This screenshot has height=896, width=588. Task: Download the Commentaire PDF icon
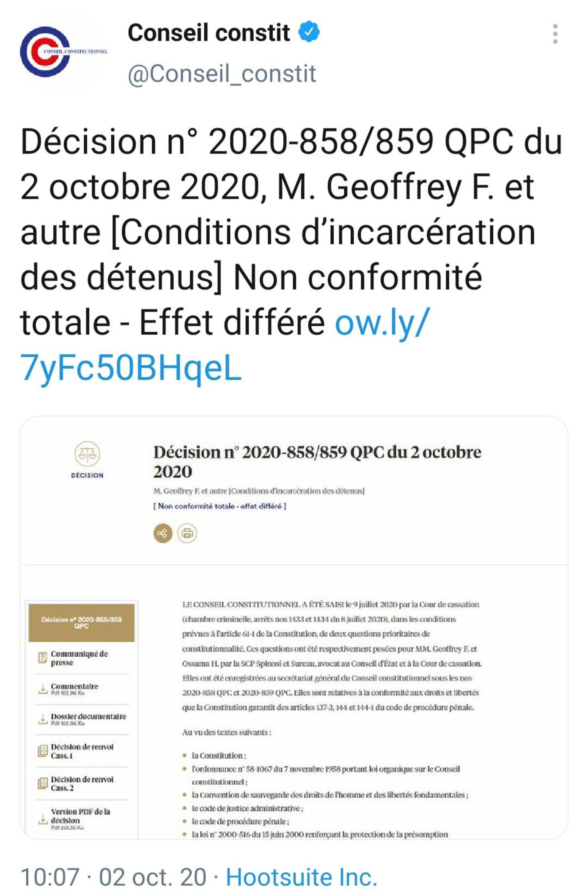(43, 689)
